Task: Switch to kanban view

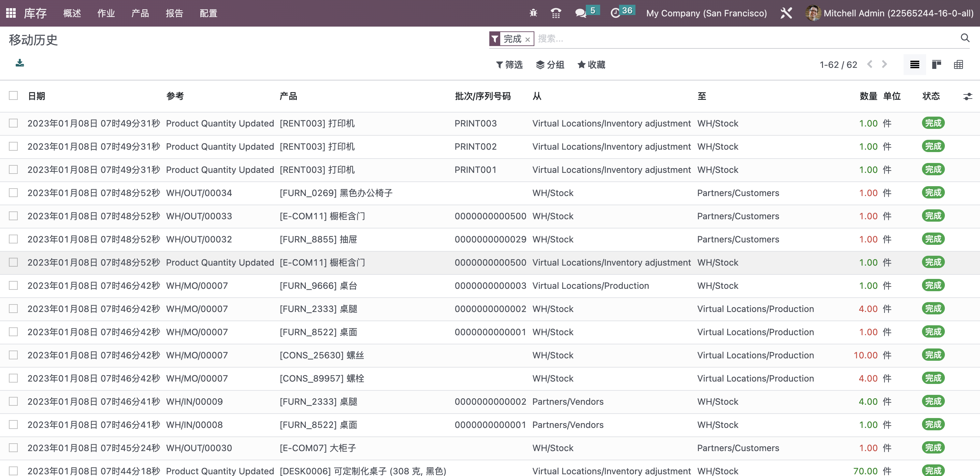Action: 937,65
